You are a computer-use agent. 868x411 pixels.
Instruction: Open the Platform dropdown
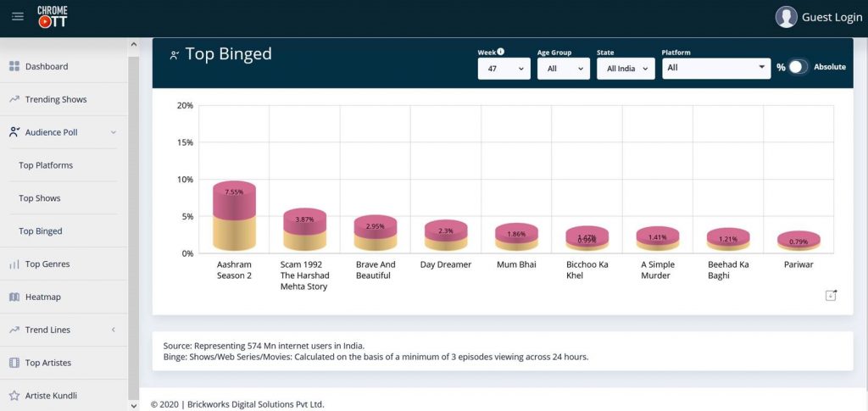pos(715,68)
